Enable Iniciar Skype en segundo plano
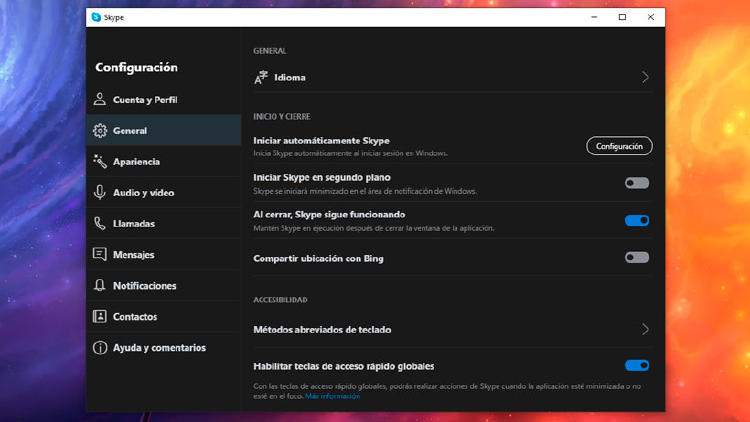The image size is (750, 422). 636,183
